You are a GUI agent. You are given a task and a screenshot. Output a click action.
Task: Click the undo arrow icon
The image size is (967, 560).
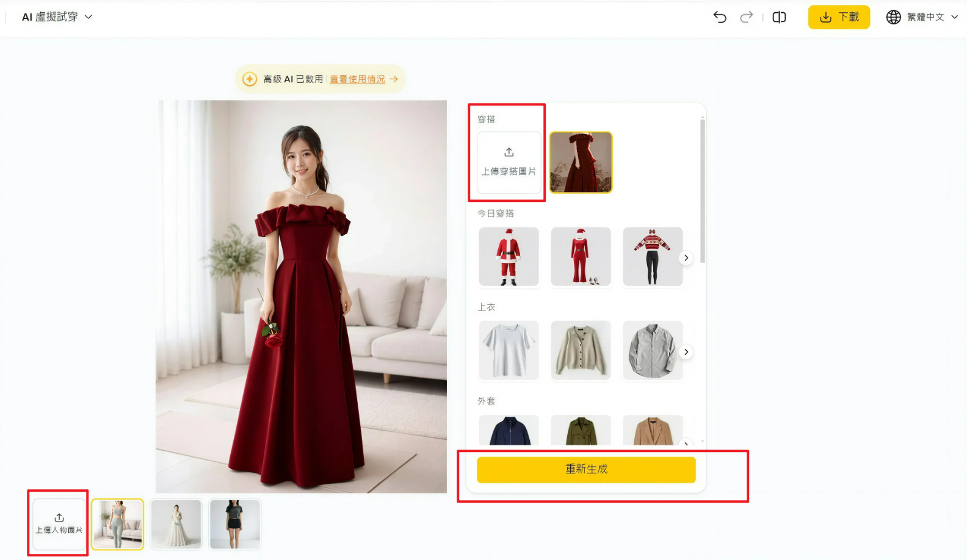click(x=720, y=17)
